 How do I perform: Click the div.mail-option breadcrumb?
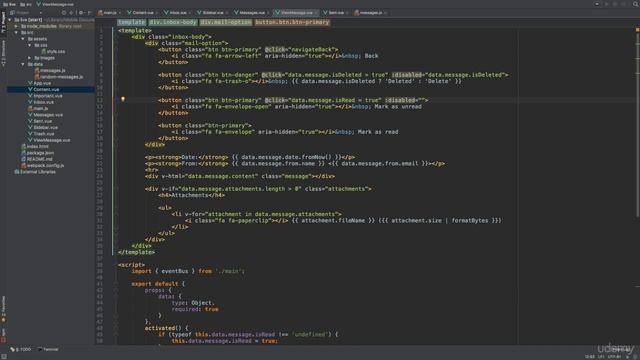click(226, 22)
